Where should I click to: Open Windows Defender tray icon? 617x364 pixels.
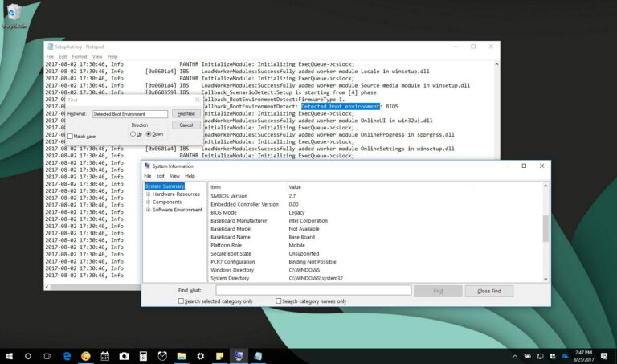coord(553,357)
